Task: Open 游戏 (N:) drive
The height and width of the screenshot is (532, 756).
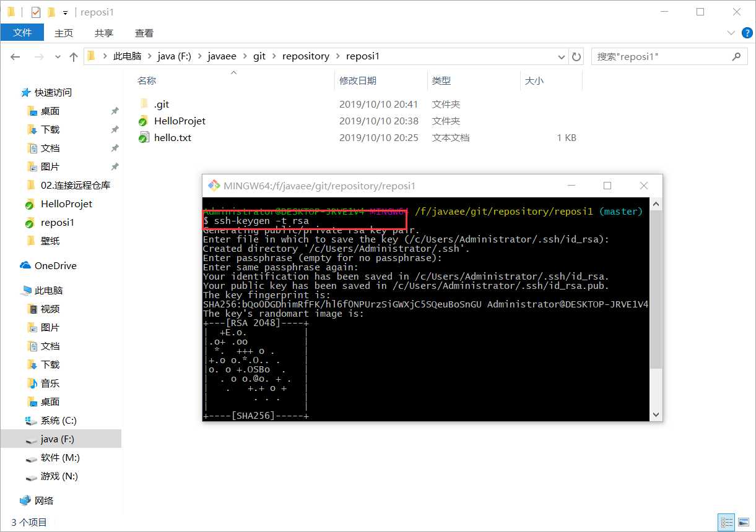Action: 60,476
